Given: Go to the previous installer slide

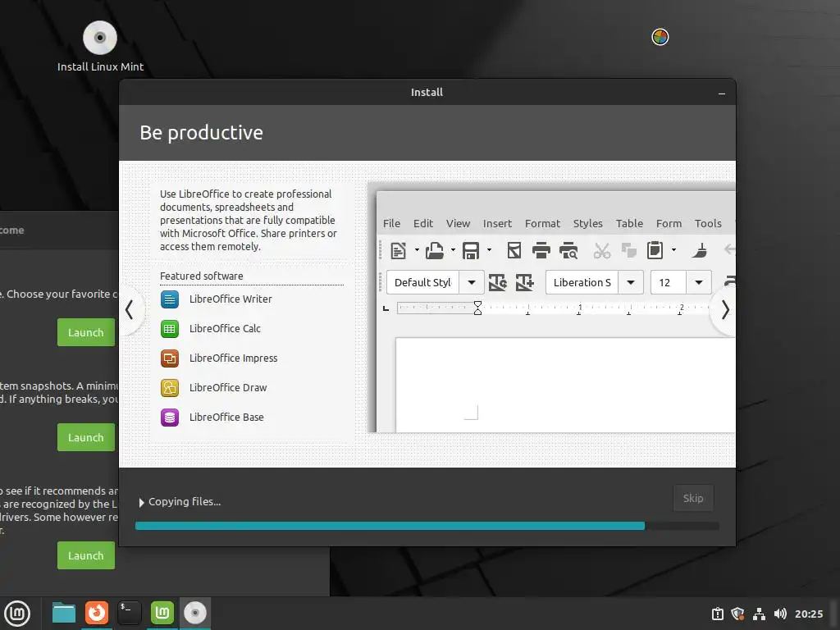Looking at the screenshot, I should [x=129, y=309].
